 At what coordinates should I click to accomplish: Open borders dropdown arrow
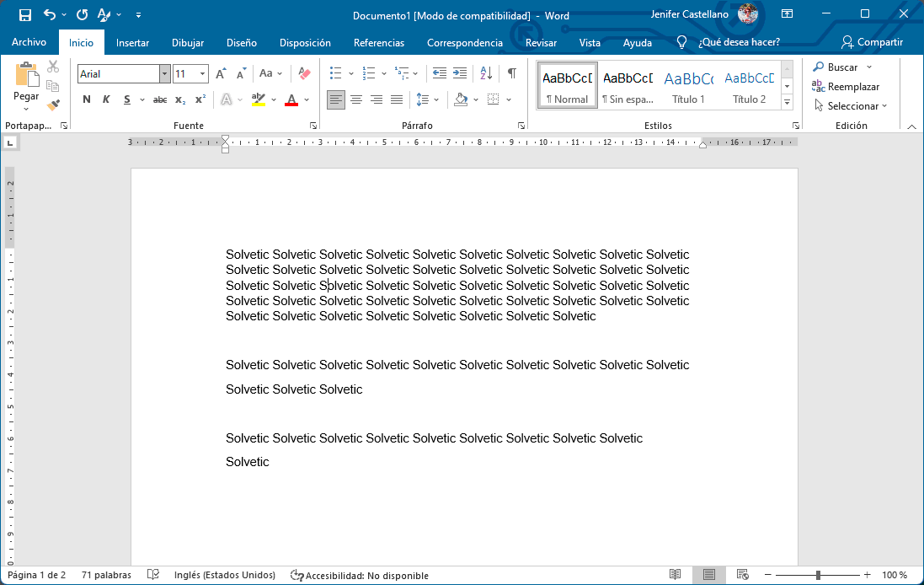(x=509, y=99)
